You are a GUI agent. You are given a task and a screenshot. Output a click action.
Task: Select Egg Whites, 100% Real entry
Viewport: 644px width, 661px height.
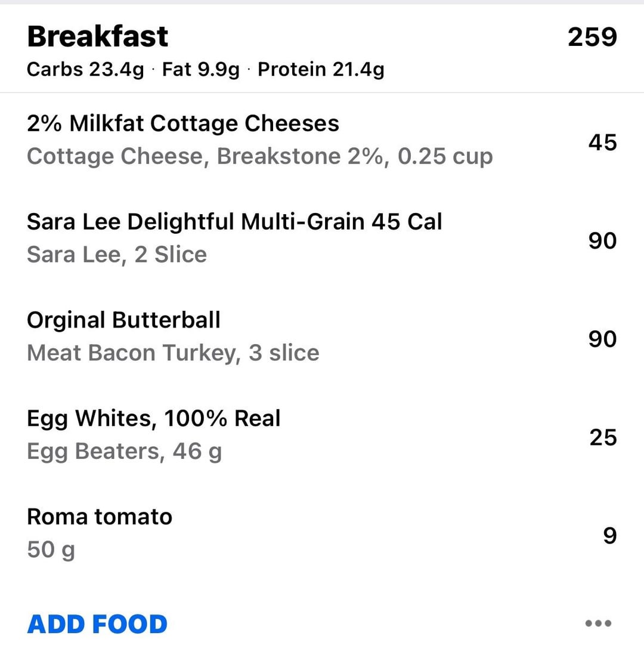(322, 435)
